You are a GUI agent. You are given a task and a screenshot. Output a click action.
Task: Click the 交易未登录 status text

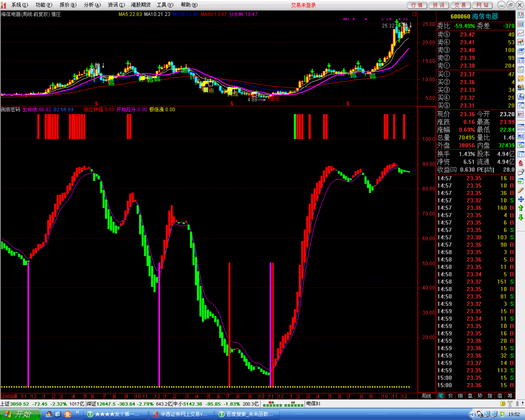[x=303, y=5]
